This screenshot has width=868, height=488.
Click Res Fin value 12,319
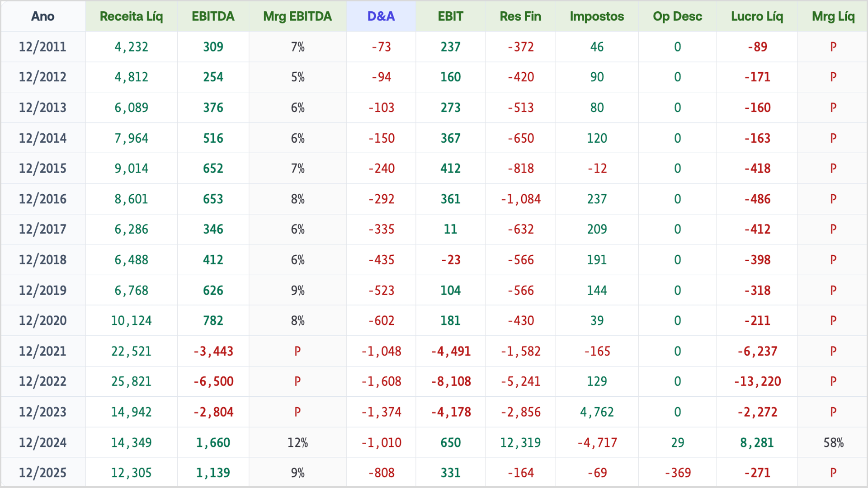click(x=520, y=442)
